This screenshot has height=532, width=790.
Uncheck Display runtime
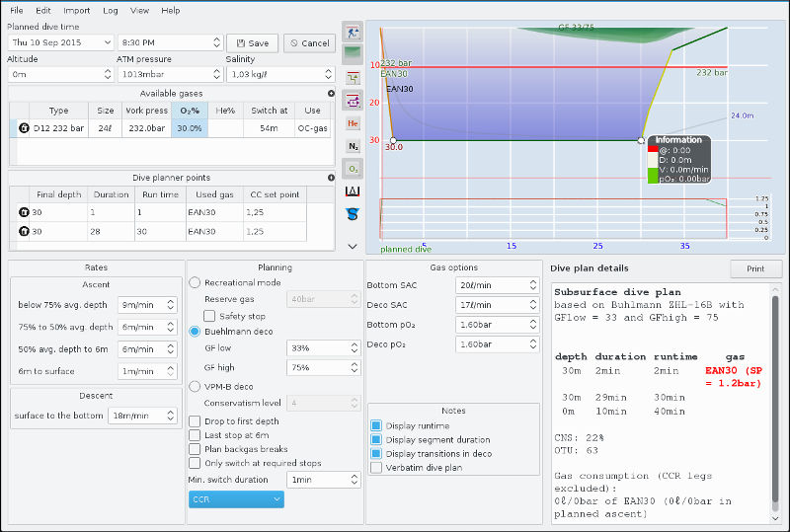click(376, 425)
